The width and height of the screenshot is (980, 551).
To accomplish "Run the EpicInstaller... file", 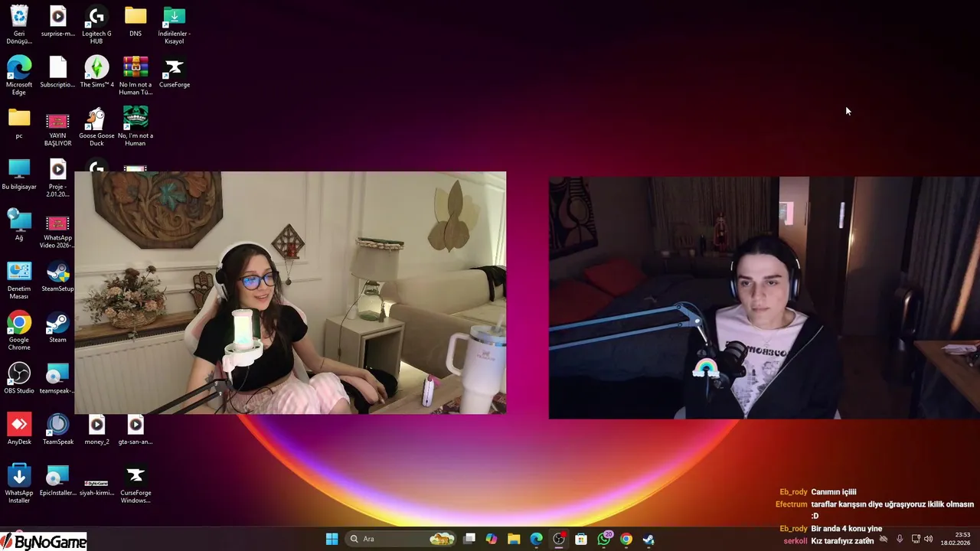I will pyautogui.click(x=58, y=481).
